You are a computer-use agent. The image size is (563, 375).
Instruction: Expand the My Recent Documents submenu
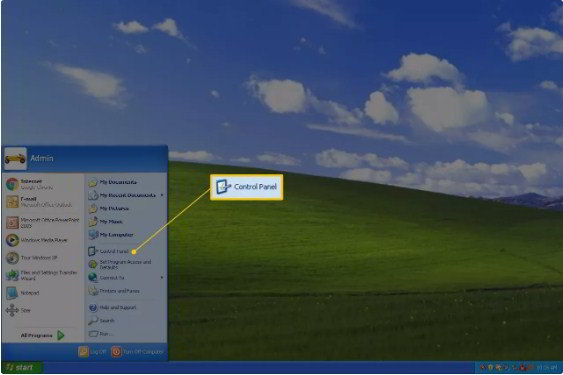click(x=126, y=195)
